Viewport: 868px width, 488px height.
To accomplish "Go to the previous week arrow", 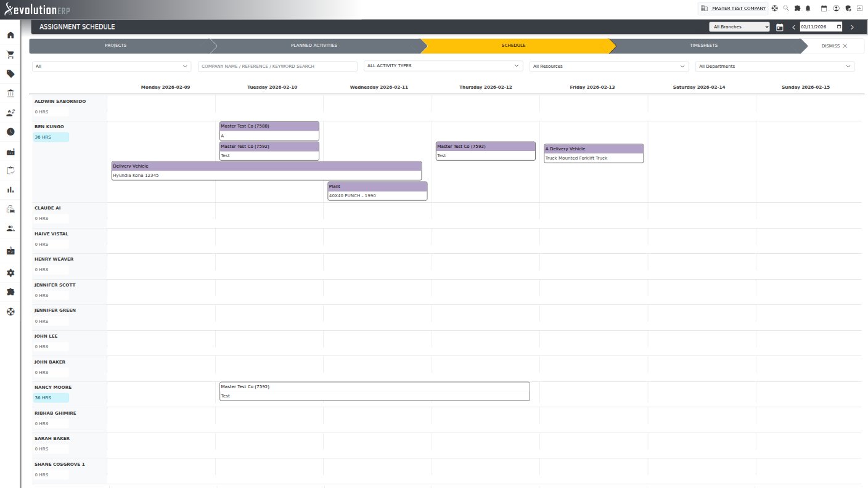I will tap(793, 27).
